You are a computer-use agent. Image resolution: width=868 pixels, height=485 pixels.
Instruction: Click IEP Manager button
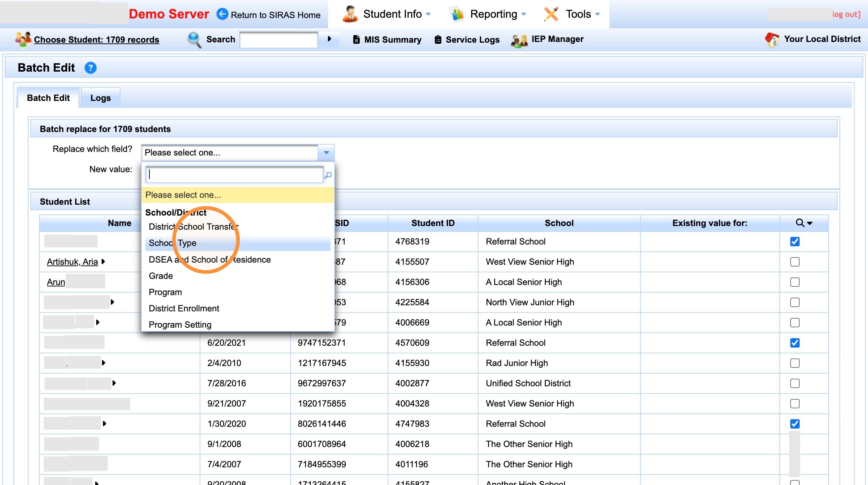pos(547,39)
